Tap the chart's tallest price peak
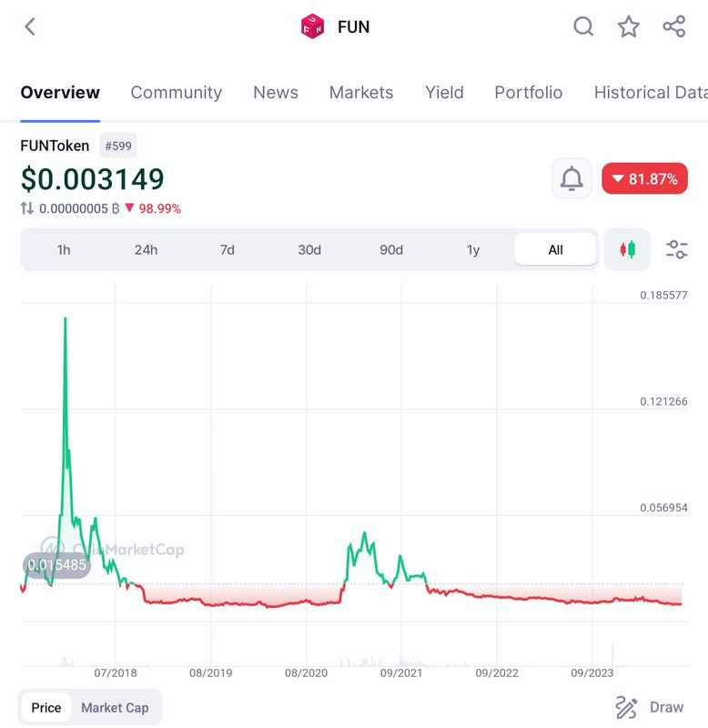 tap(66, 319)
